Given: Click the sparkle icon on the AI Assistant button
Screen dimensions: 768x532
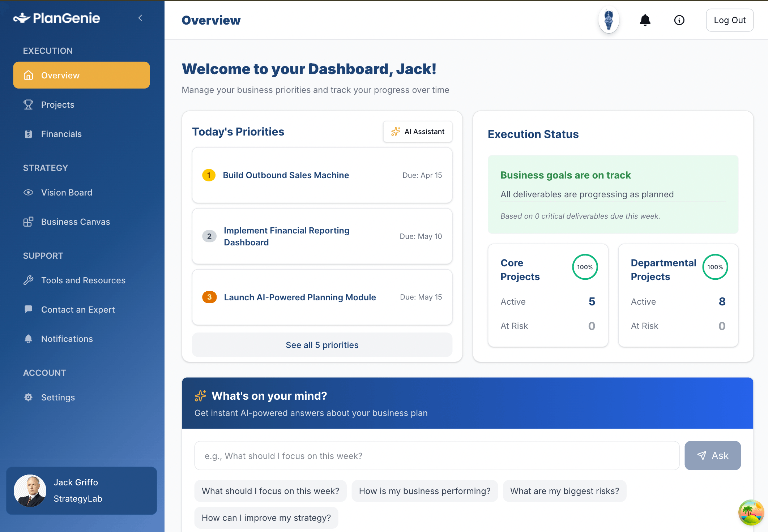Looking at the screenshot, I should pos(396,132).
